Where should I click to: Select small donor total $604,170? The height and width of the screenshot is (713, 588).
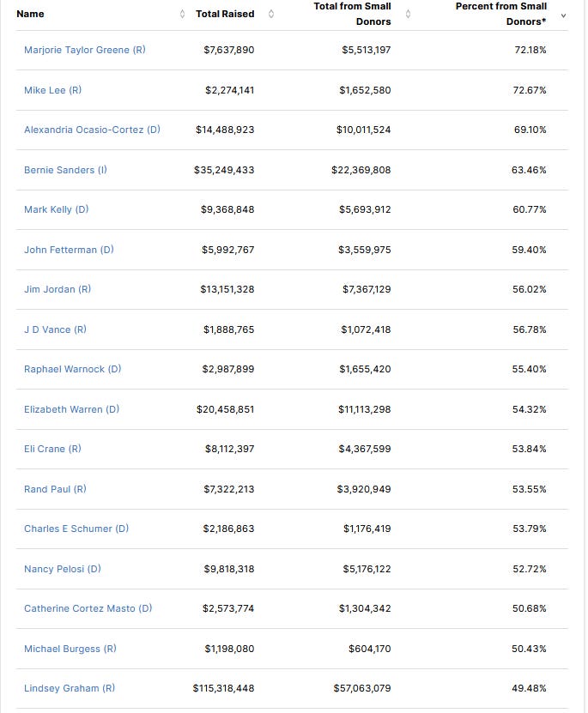370,649
